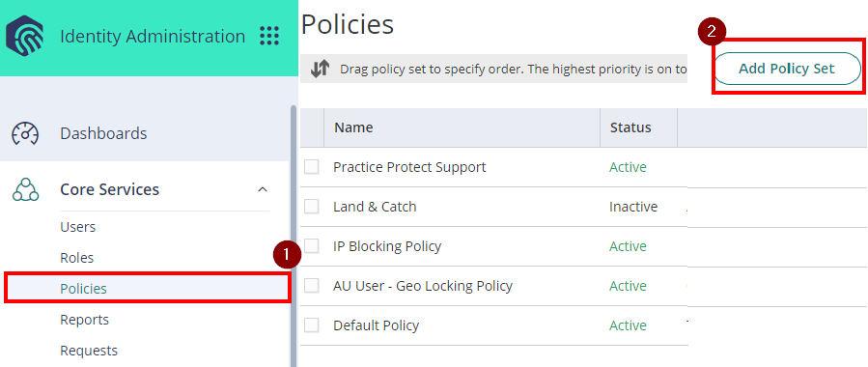This screenshot has width=868, height=367.
Task: Click the Inactive status of Land & Catch
Action: 633,207
